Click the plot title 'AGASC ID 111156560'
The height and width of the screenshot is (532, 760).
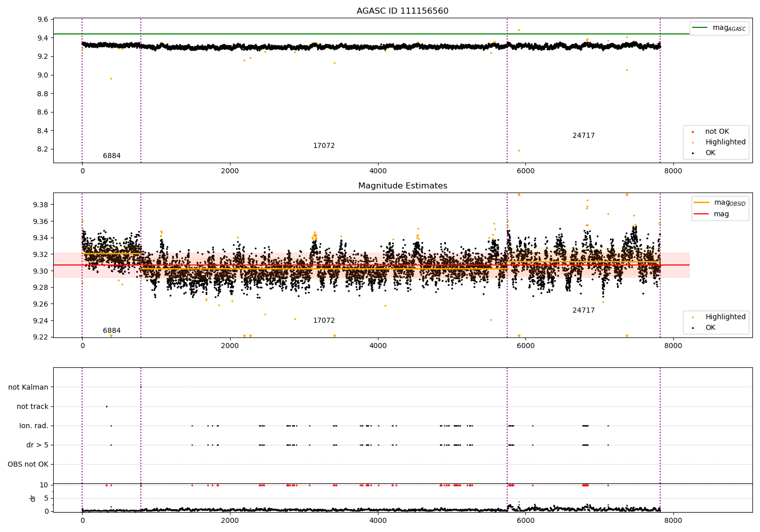click(x=402, y=11)
